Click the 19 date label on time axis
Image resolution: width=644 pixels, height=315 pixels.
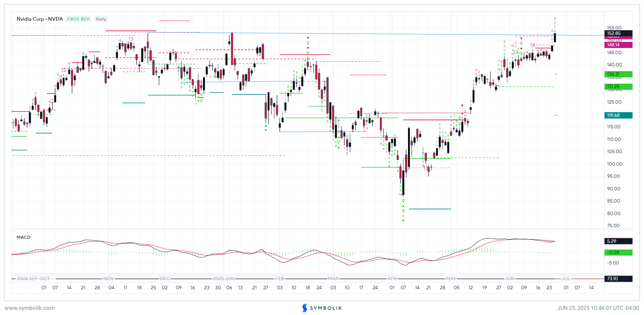point(485,288)
